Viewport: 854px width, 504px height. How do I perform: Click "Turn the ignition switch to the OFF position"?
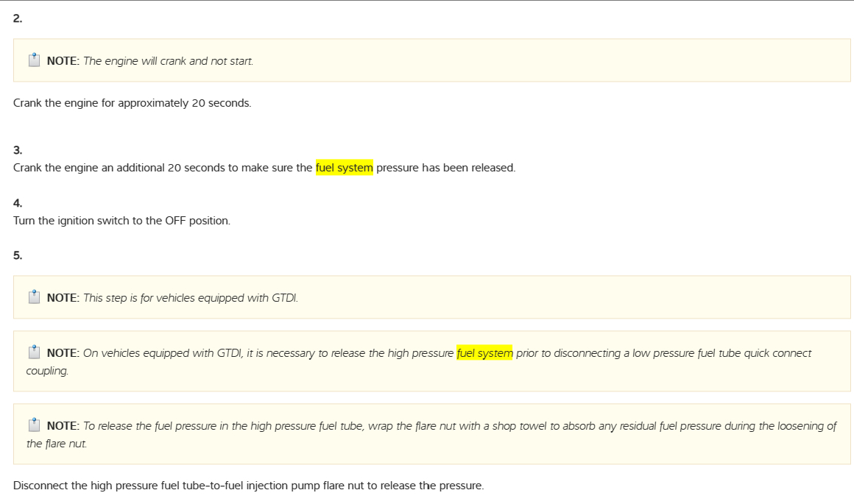[x=121, y=221]
